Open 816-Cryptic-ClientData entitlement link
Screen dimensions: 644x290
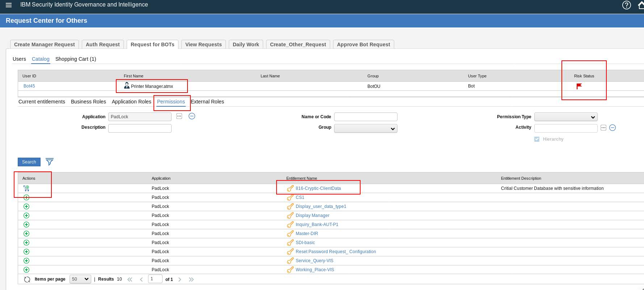pyautogui.click(x=318, y=188)
